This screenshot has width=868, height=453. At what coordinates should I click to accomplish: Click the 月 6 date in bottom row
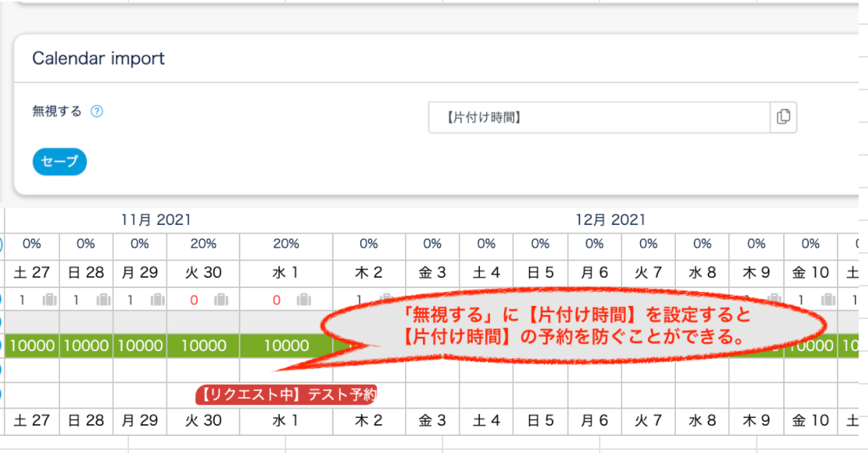[x=594, y=421]
